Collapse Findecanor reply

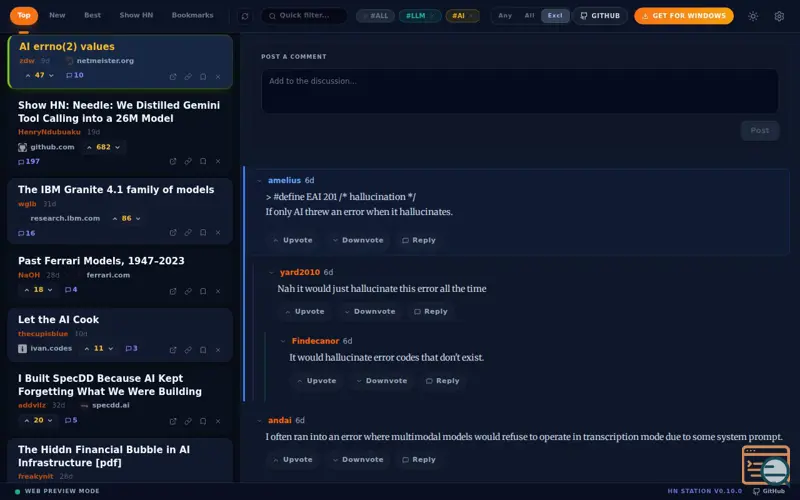click(283, 341)
